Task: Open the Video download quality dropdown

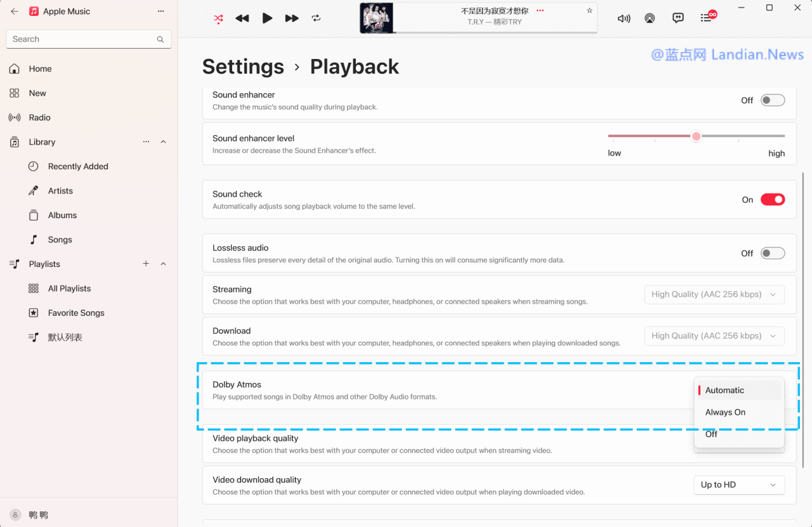Action: point(739,485)
